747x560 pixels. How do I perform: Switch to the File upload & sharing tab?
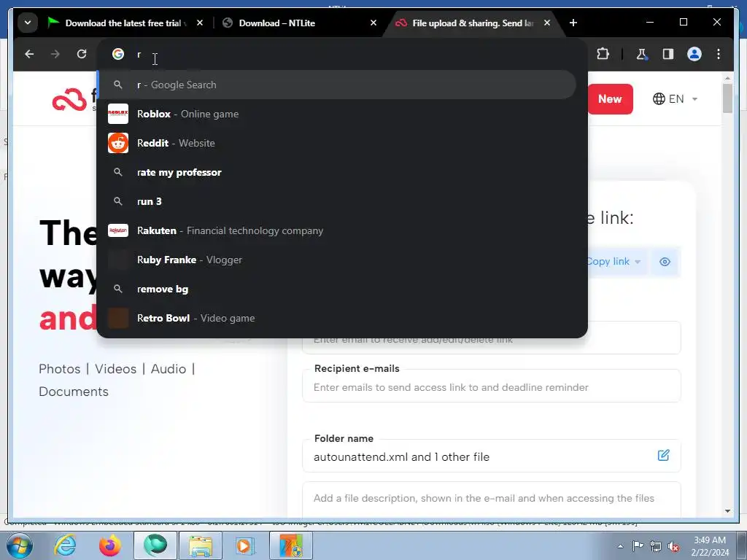click(x=474, y=23)
